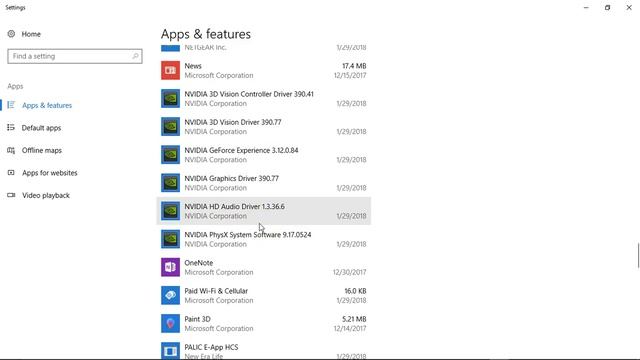Open Video playback section
Image resolution: width=640 pixels, height=360 pixels.
tap(46, 195)
